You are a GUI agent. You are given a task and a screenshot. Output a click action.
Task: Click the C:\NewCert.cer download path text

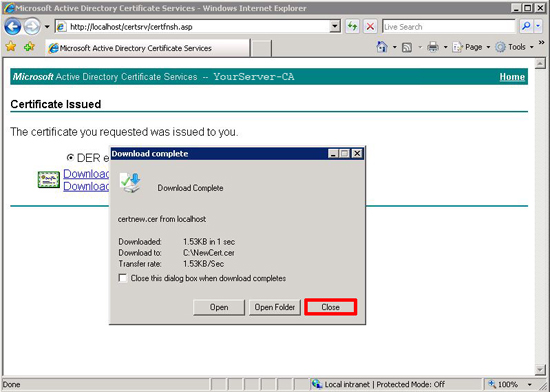[209, 253]
